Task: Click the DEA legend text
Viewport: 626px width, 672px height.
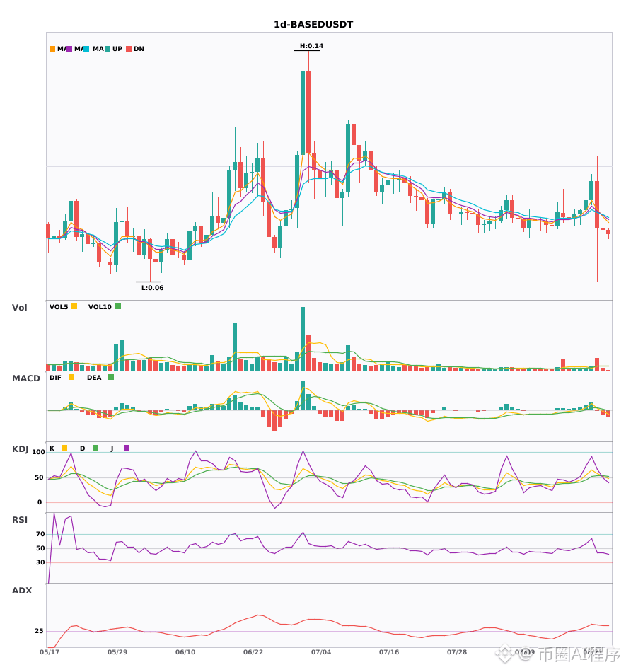Action: point(94,378)
